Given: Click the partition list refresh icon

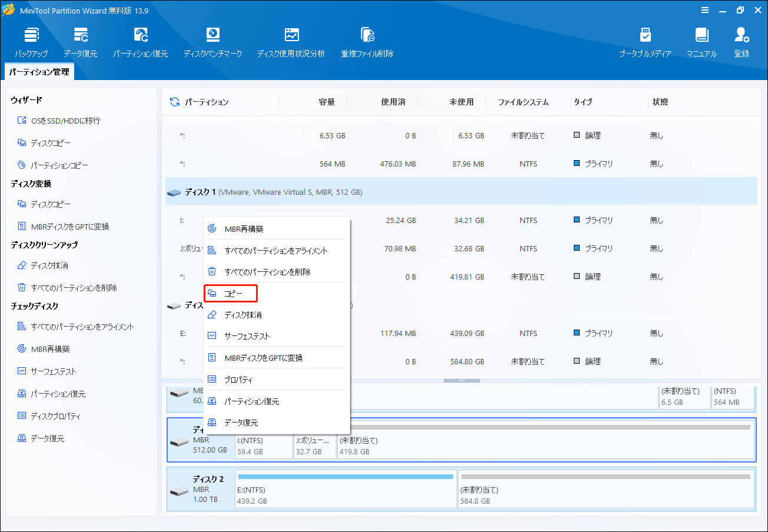Looking at the screenshot, I should [x=175, y=102].
